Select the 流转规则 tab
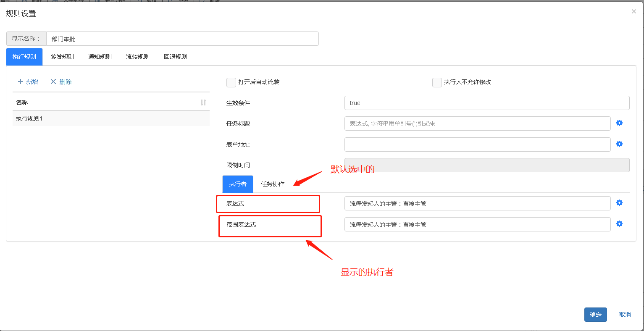Viewport: 644px width, 331px height. pos(138,57)
